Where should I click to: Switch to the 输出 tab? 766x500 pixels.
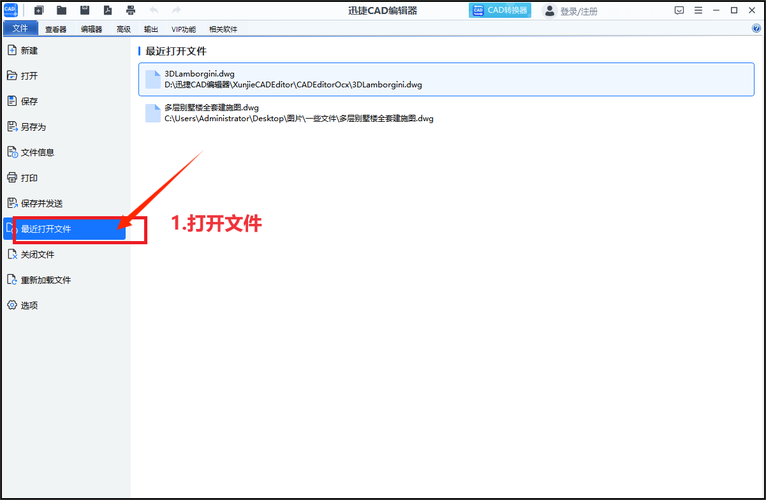pyautogui.click(x=151, y=29)
